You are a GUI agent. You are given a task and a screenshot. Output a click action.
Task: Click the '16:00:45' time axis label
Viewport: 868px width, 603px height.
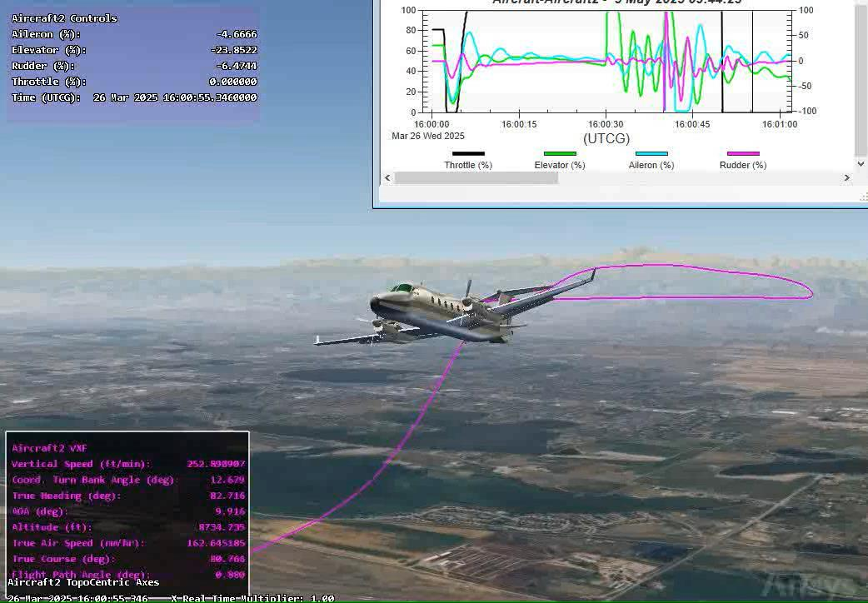pyautogui.click(x=692, y=125)
